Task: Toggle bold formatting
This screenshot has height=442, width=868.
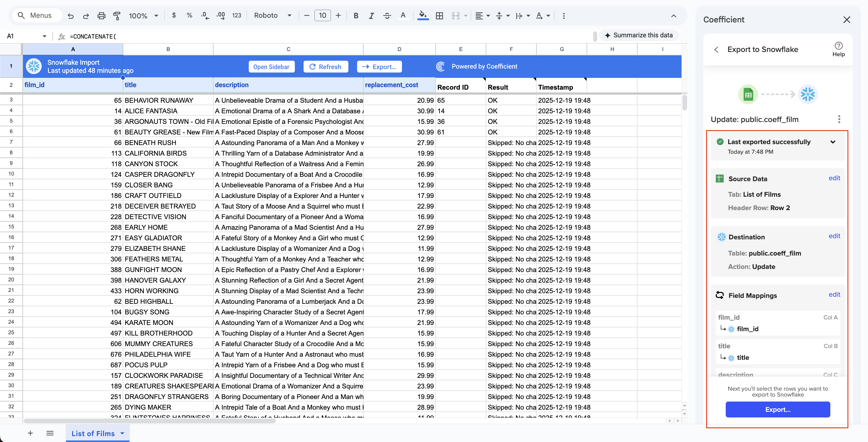Action: pos(356,16)
